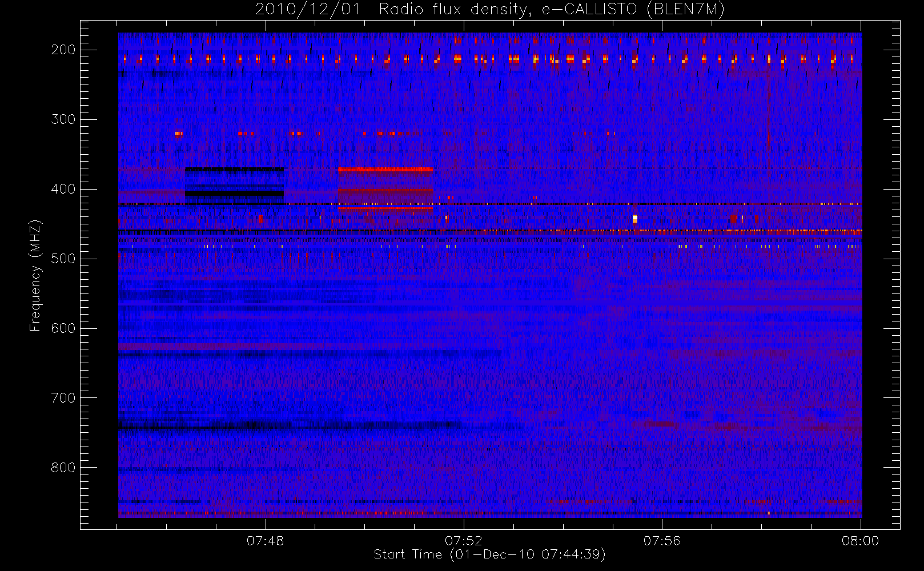The width and height of the screenshot is (924, 571).
Task: Click the 07:52 time tick label
Action: click(464, 541)
